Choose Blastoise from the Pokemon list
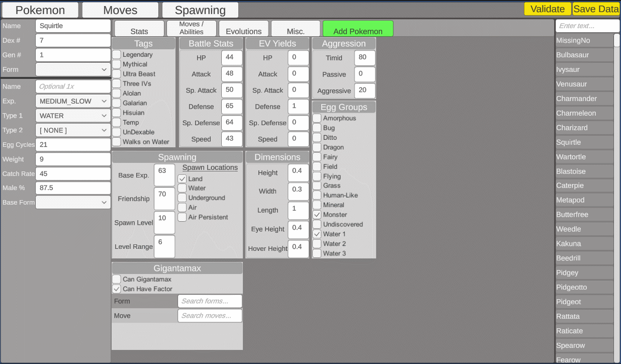 click(x=584, y=171)
